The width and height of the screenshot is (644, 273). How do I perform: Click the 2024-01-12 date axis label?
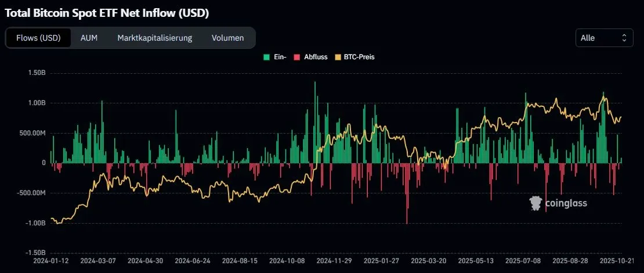51,262
